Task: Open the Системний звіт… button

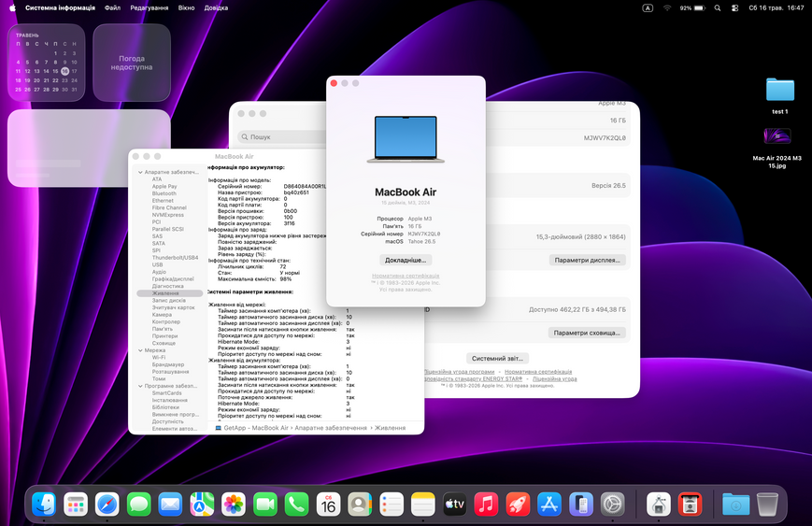Action: pyautogui.click(x=497, y=358)
